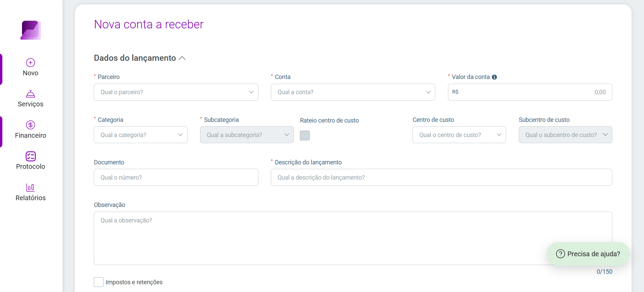Select the Financeiro dollar icon
The width and height of the screenshot is (644, 292).
pos(31,125)
